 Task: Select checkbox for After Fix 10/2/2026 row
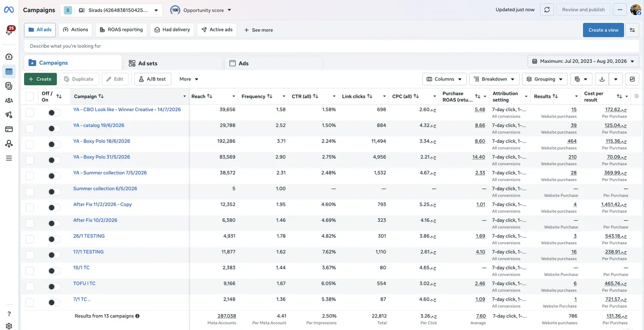click(x=30, y=223)
